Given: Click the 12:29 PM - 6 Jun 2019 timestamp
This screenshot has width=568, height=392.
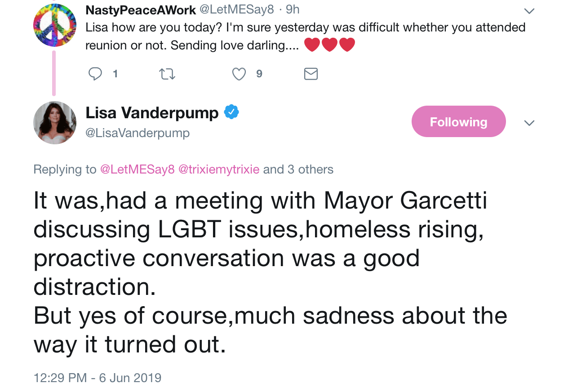Looking at the screenshot, I should (98, 378).
